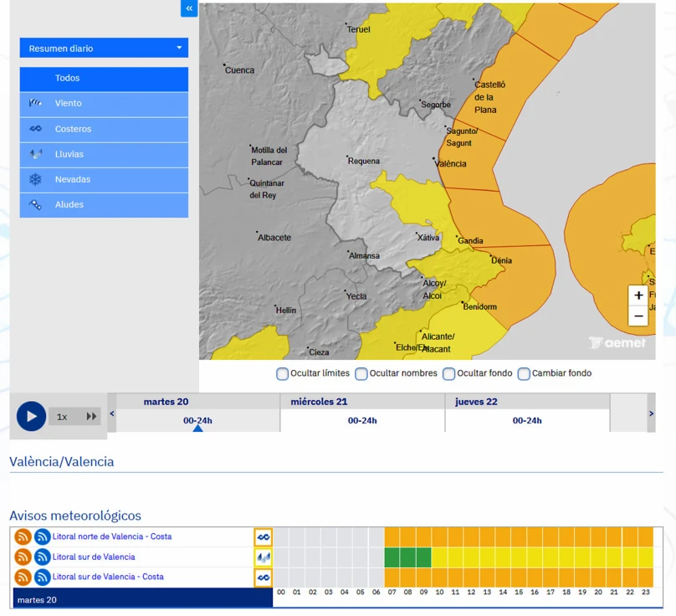Zoom in on the map
The width and height of the screenshot is (676, 616).
point(638,295)
